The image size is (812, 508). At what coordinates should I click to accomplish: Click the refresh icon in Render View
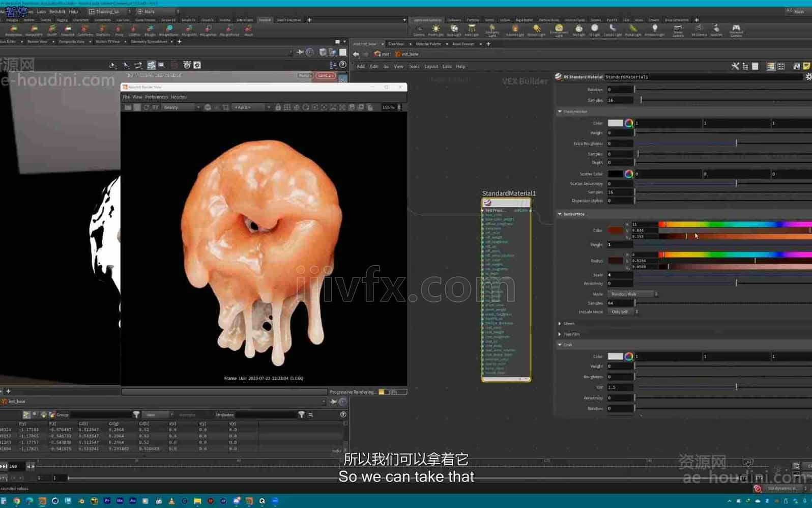click(147, 107)
